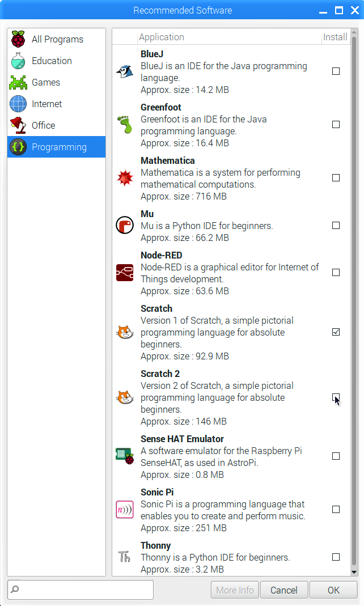364x606 pixels.
Task: Click the Mu editor icon
Action: pyautogui.click(x=125, y=225)
